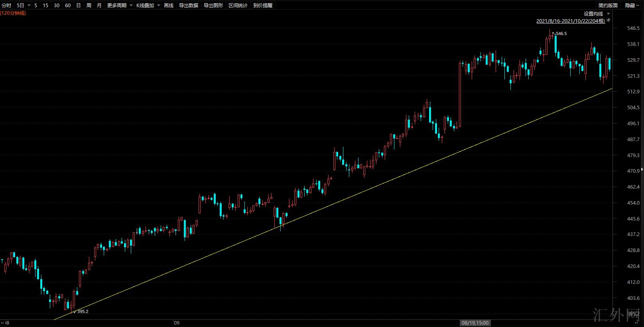Click the pin icon beside the date range
This screenshot has width=644, height=327.
(x=609, y=20)
